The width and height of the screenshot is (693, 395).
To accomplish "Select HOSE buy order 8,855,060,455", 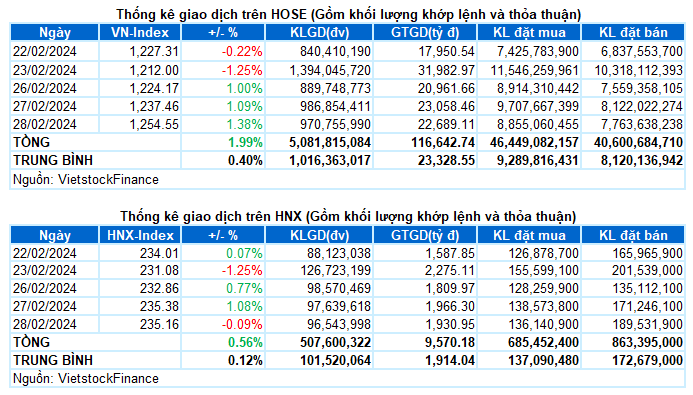I will (537, 125).
